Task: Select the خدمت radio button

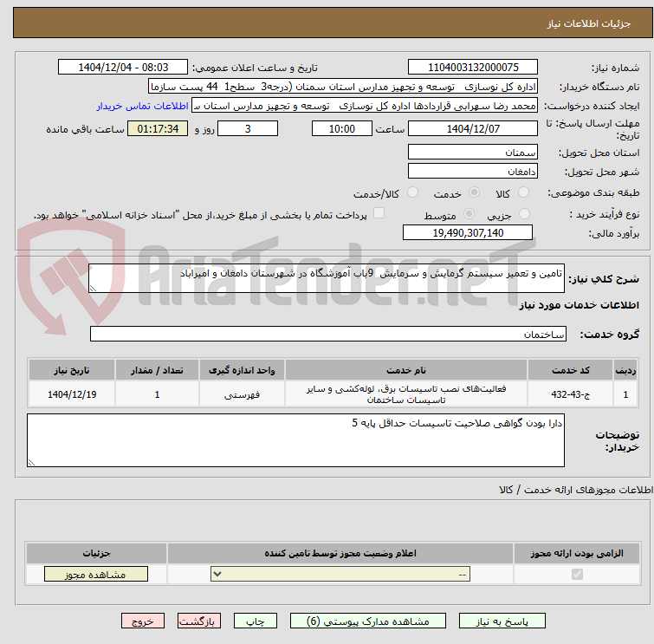Action: (474, 192)
